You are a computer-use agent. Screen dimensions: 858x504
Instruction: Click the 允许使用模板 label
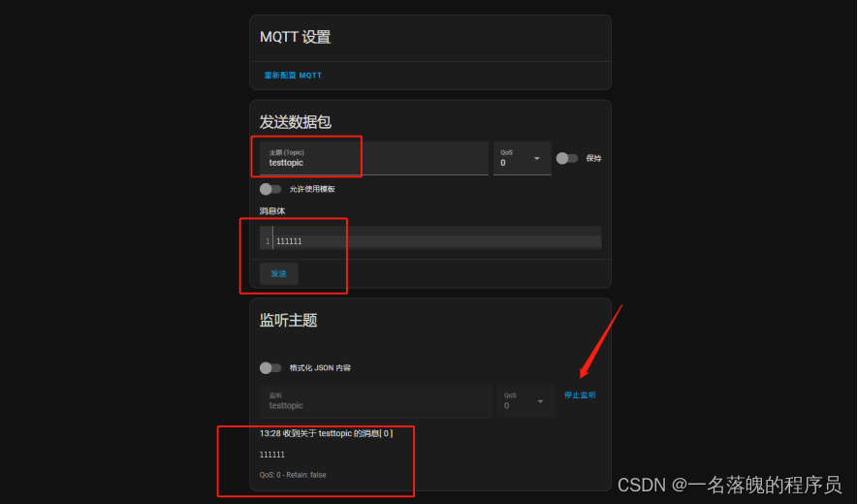312,189
